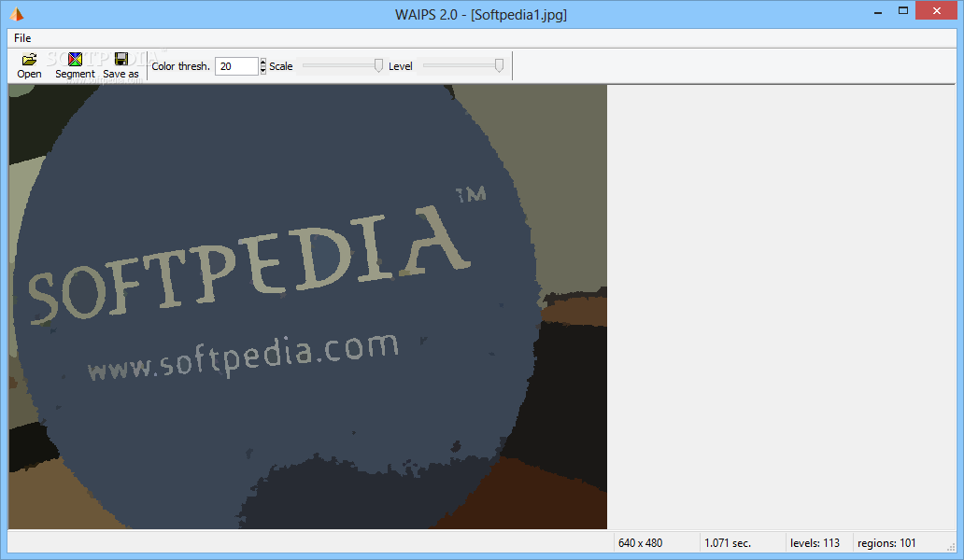Click the 'levels: 113' status entry

pos(815,543)
